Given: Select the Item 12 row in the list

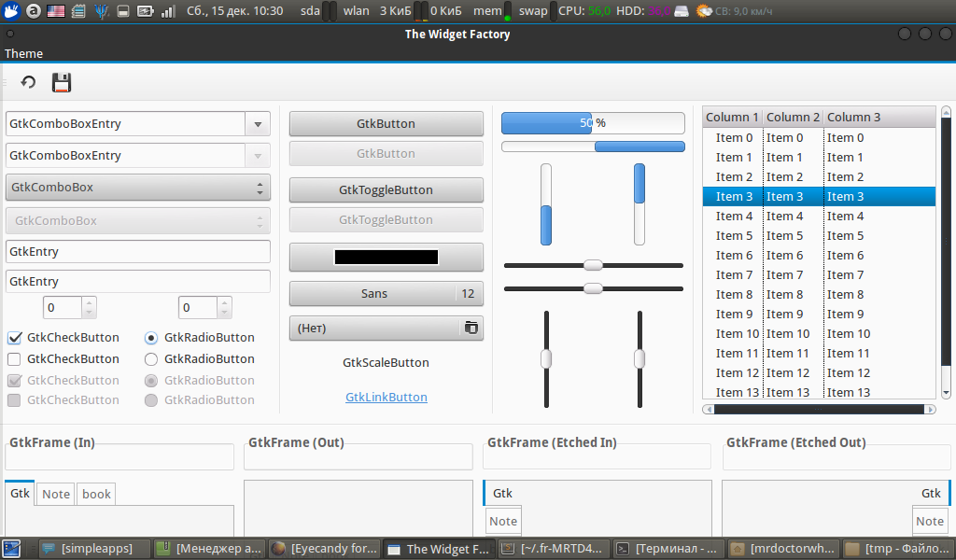Looking at the screenshot, I should 819,373.
